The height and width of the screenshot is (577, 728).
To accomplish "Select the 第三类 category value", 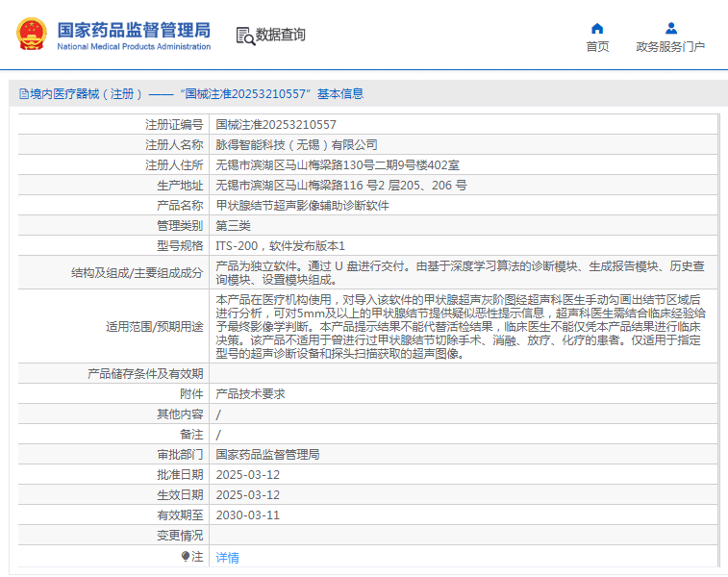I will coord(233,226).
